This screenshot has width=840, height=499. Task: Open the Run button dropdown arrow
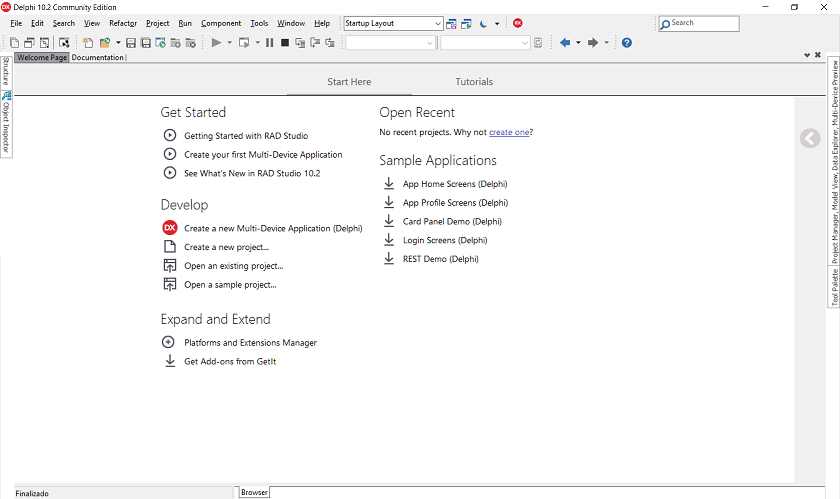(230, 42)
